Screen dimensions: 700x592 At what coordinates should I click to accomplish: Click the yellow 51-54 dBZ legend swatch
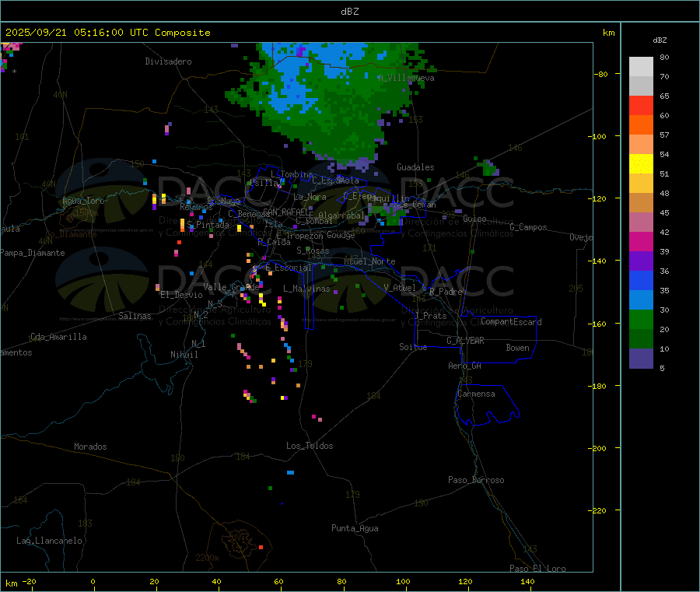coord(641,164)
